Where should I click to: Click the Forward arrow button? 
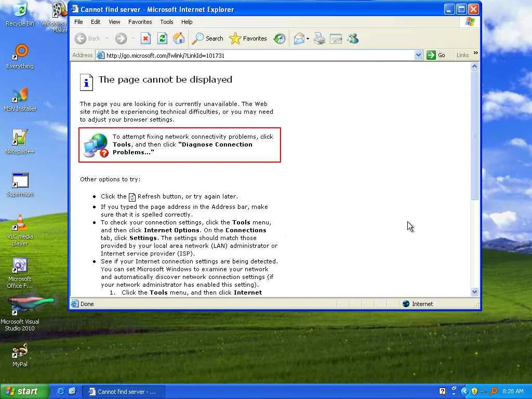tap(121, 38)
